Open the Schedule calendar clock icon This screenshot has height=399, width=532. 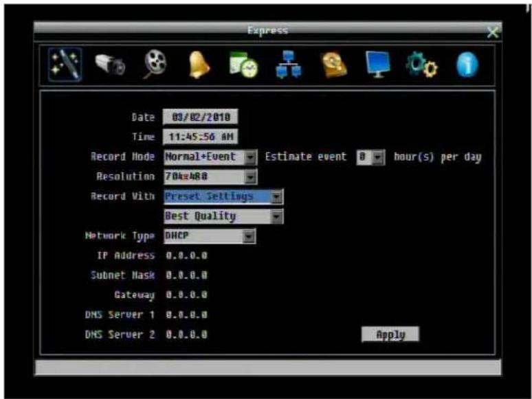coord(243,65)
